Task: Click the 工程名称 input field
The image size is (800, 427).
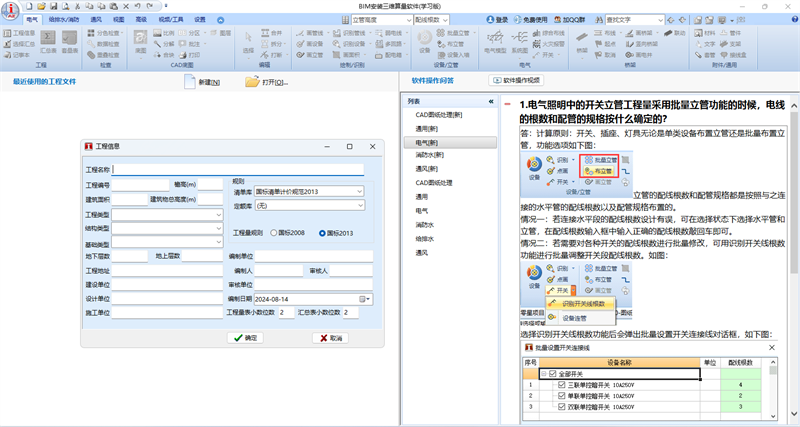Action: tap(238, 169)
